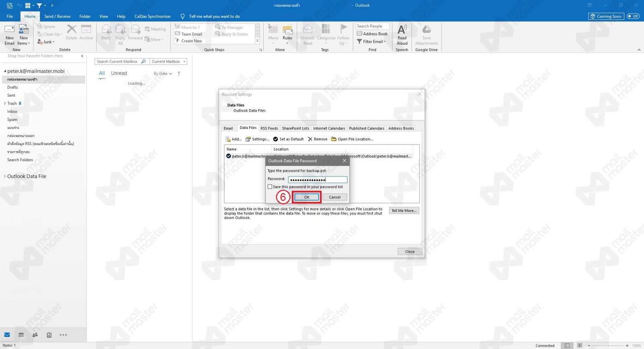Open the Tasks view icon
Image resolution: width=644 pixels, height=349 pixels.
click(49, 335)
